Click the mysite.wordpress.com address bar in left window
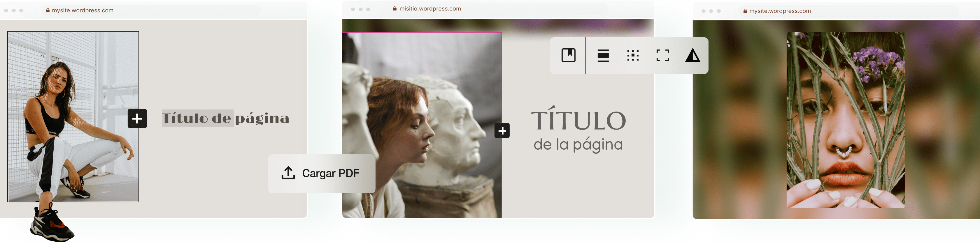 pyautogui.click(x=151, y=10)
